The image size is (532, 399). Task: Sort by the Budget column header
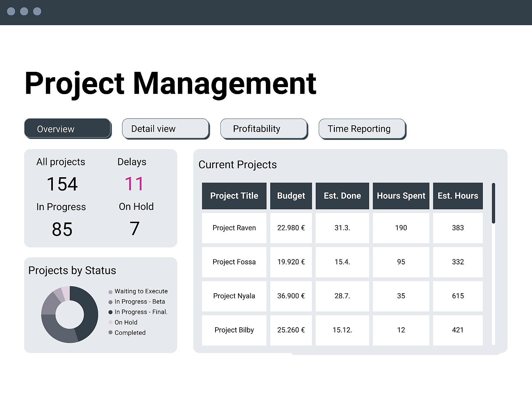click(x=291, y=196)
